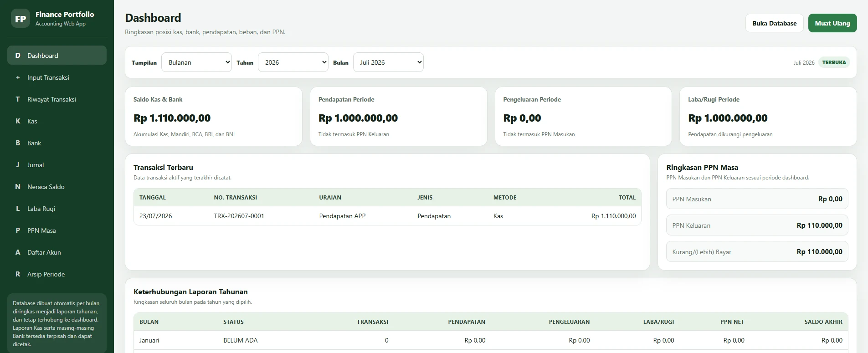Viewport: 868px width, 353px height.
Task: Open Riwayat Transaksi in sidebar
Action: click(57, 99)
